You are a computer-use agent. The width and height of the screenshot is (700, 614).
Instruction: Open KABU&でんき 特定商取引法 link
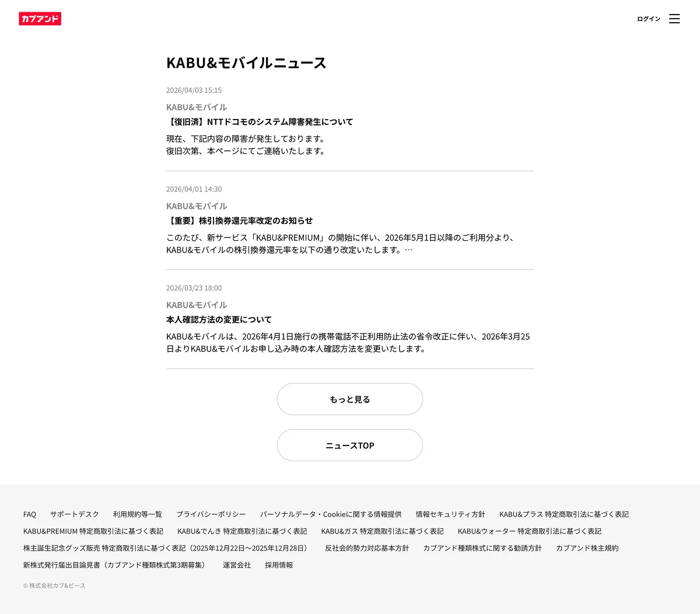coord(242,531)
